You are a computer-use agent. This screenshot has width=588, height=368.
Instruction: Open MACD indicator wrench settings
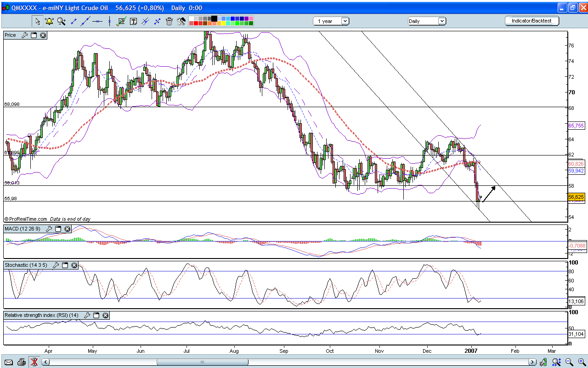coord(49,229)
